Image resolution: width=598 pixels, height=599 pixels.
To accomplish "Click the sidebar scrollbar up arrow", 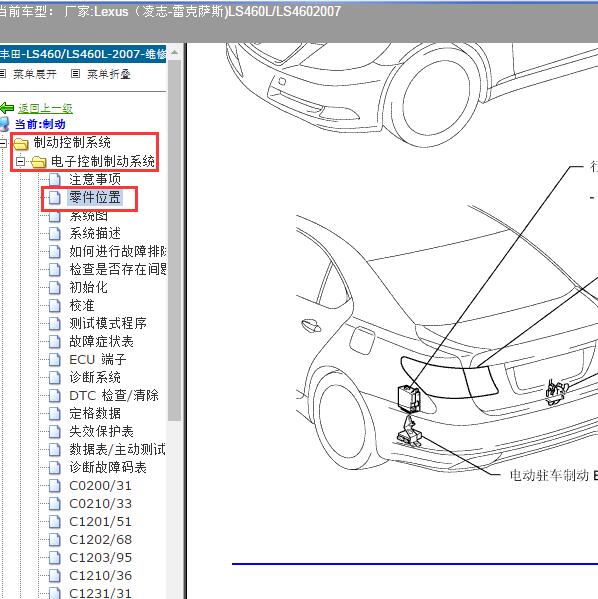I will point(174,52).
